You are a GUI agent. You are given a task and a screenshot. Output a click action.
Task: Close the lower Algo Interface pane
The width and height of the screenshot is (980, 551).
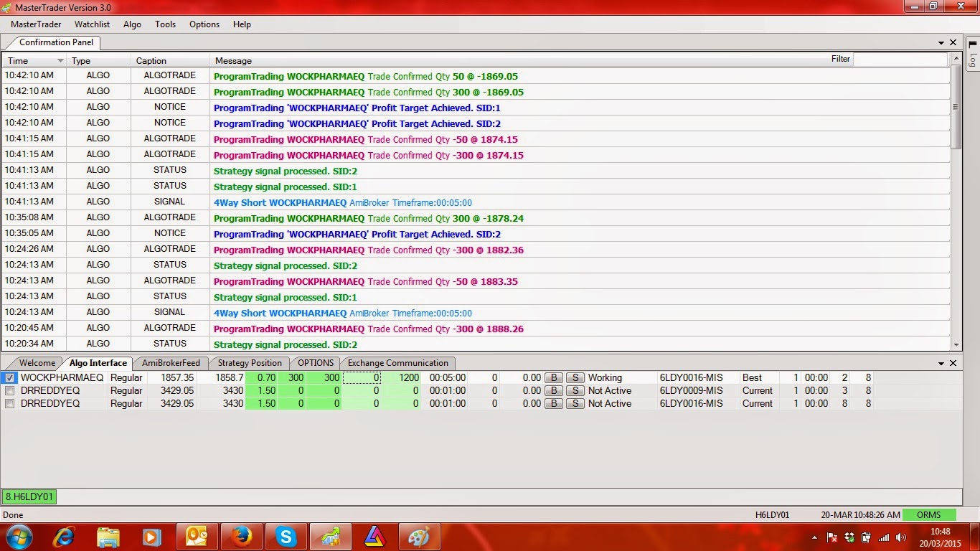tap(953, 364)
